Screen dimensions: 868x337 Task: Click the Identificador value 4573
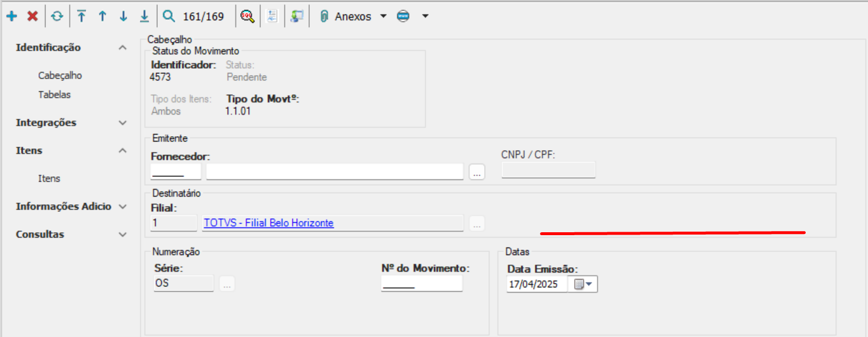[x=160, y=77]
